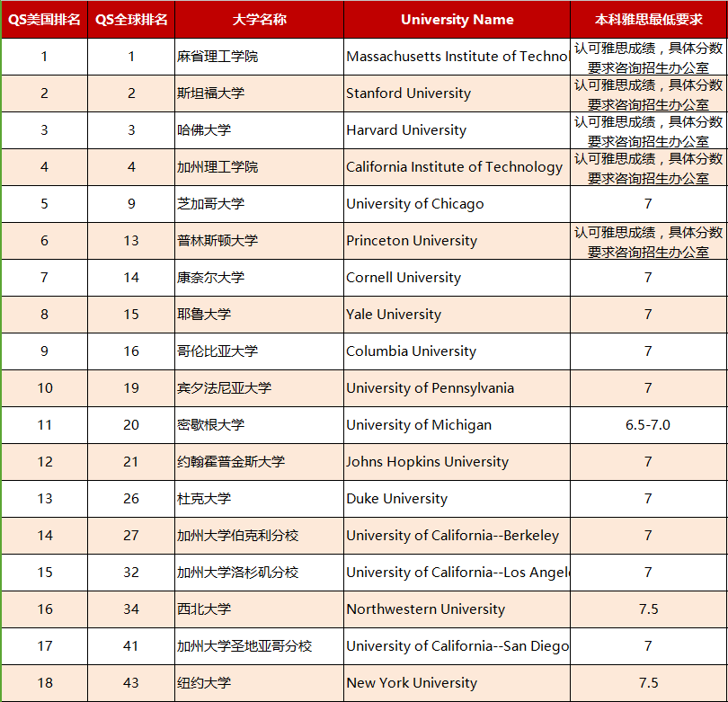
Task: Select the Massachusetts Institute of Technology cell
Action: (x=457, y=57)
